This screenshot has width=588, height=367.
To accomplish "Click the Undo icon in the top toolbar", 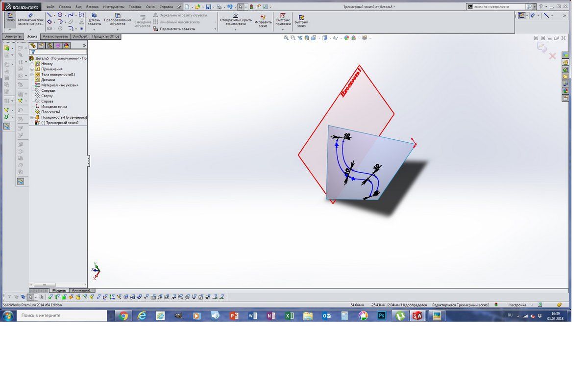I will (x=230, y=7).
